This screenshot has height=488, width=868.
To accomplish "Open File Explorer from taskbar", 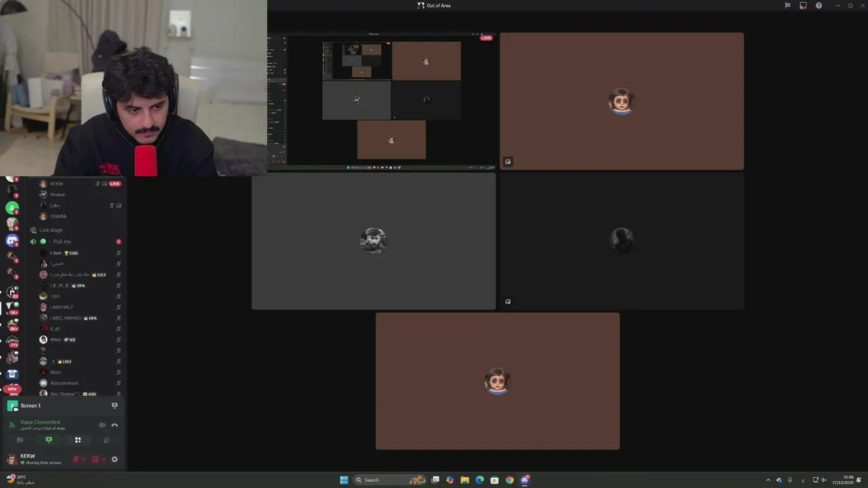I will 465,480.
